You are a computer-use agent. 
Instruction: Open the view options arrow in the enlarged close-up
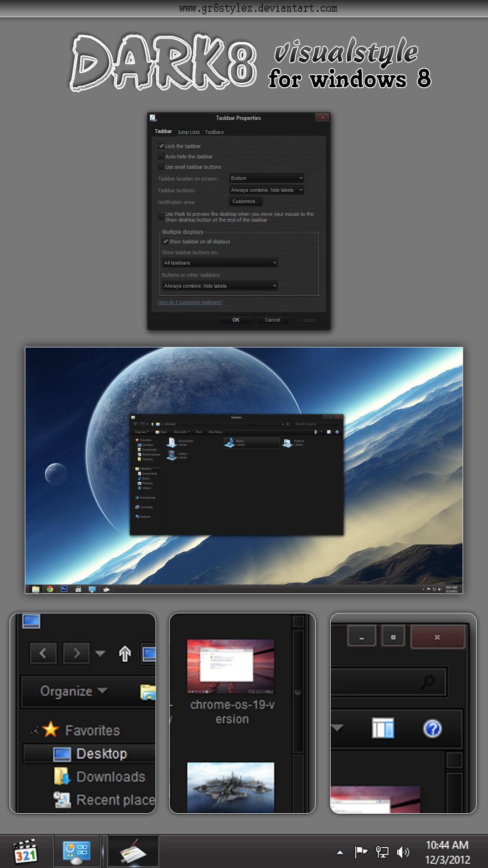[x=337, y=728]
